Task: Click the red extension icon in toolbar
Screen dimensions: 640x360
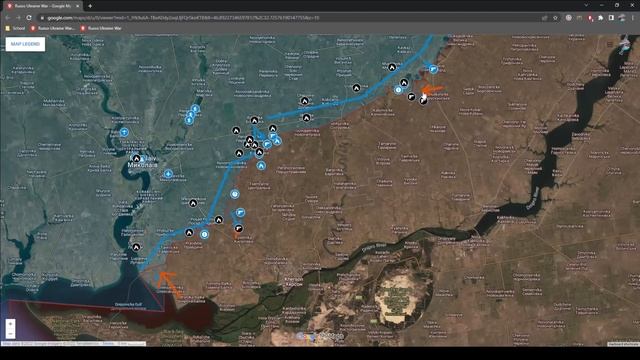Action: pos(590,18)
